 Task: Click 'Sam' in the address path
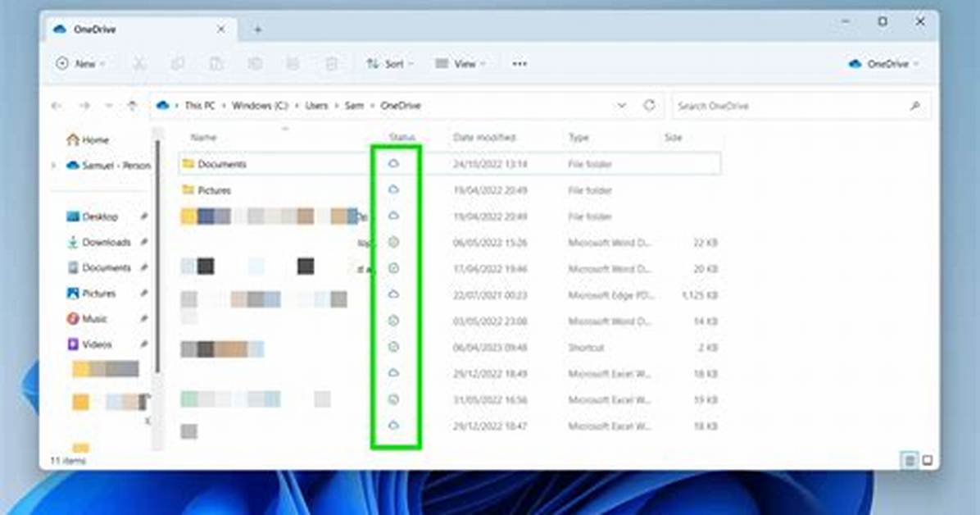point(354,106)
